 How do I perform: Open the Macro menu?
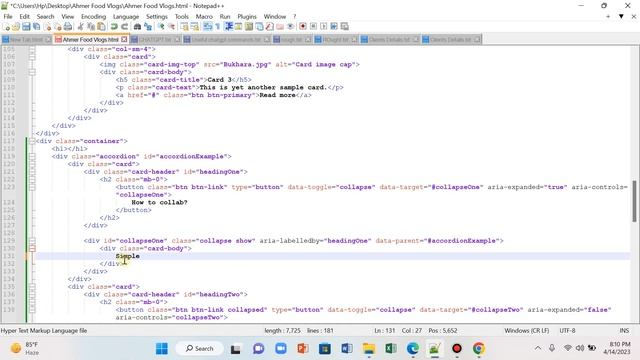[204, 16]
